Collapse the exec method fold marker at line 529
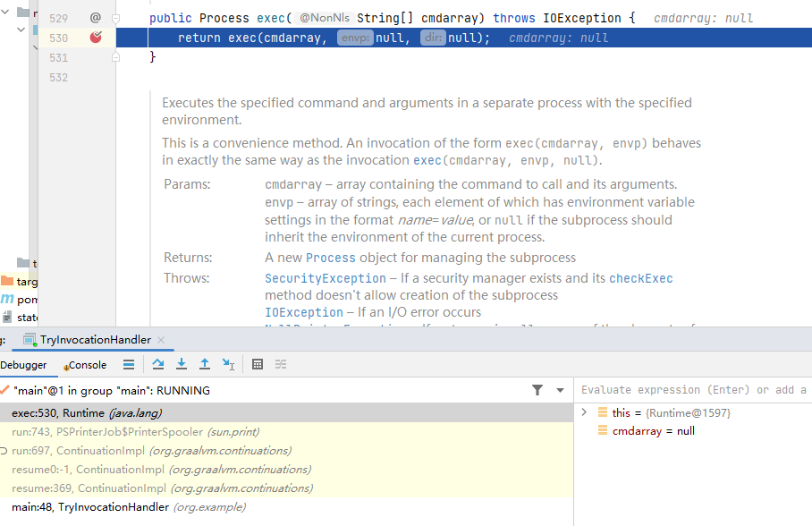This screenshot has width=812, height=526. (x=115, y=18)
